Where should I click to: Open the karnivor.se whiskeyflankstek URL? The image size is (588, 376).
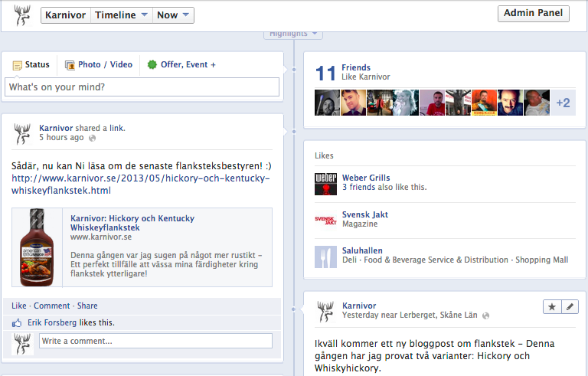(x=141, y=185)
